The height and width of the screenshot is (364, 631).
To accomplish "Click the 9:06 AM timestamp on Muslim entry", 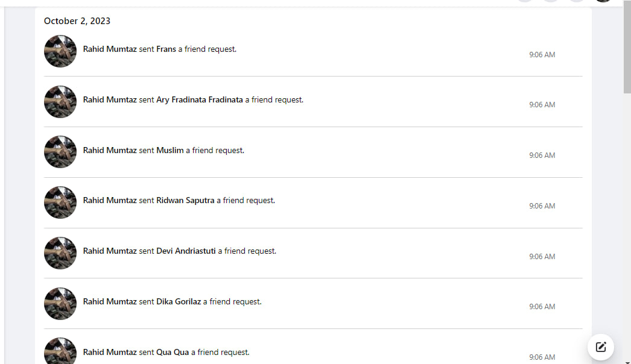I will tap(542, 155).
